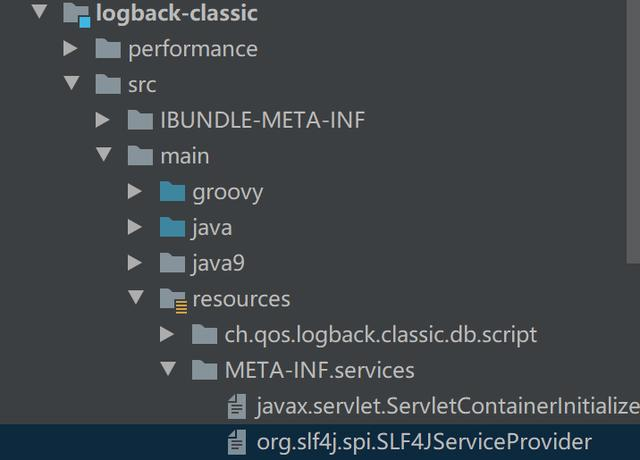Click the META-INF.services folder icon
This screenshot has width=640, height=460.
click(x=204, y=370)
